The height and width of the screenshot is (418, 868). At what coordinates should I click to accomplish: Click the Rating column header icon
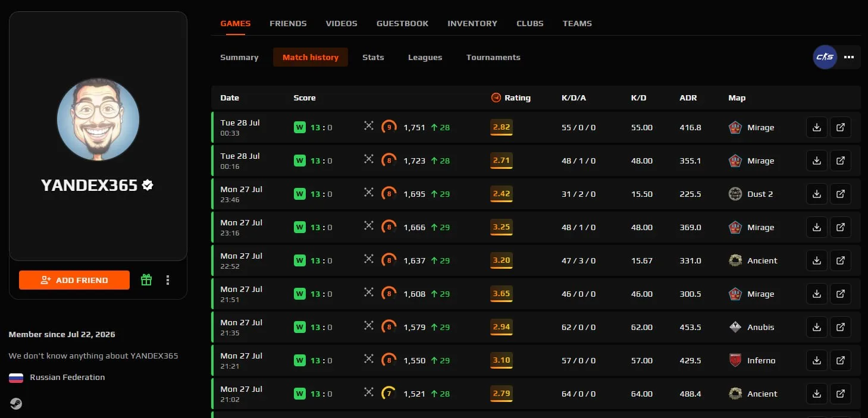click(496, 98)
